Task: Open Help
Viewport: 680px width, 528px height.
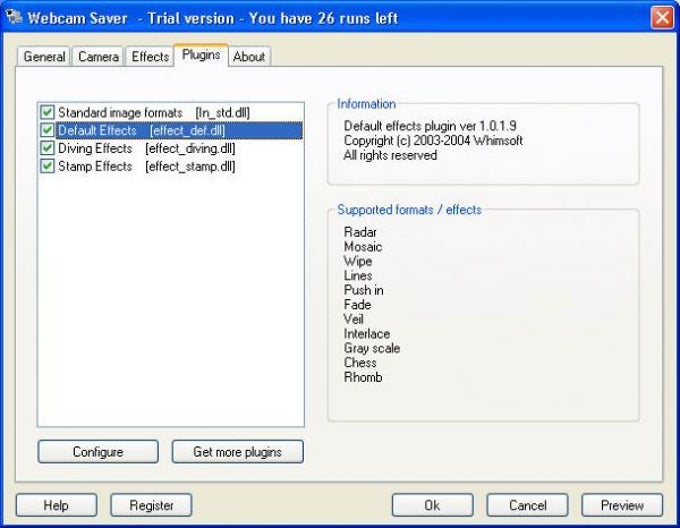Action: tap(56, 505)
